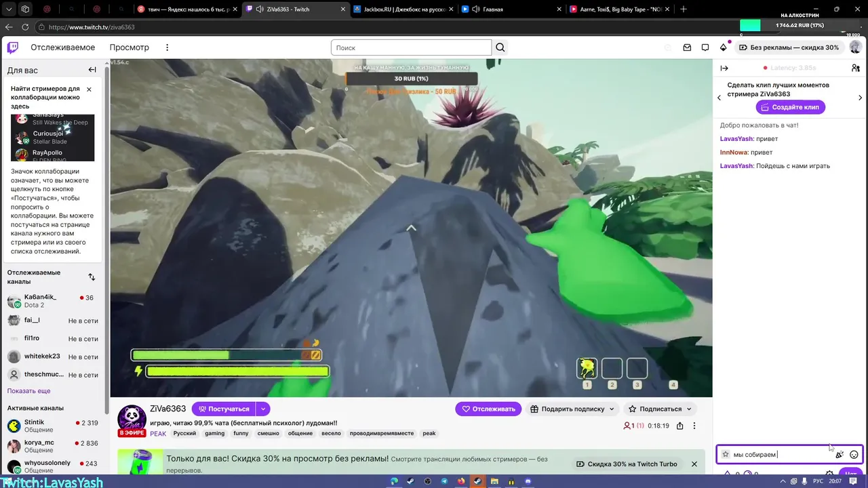Image resolution: width=868 pixels, height=488 pixels.
Task: Click Скидка 30% на Twitch Turbo button
Action: click(x=627, y=464)
